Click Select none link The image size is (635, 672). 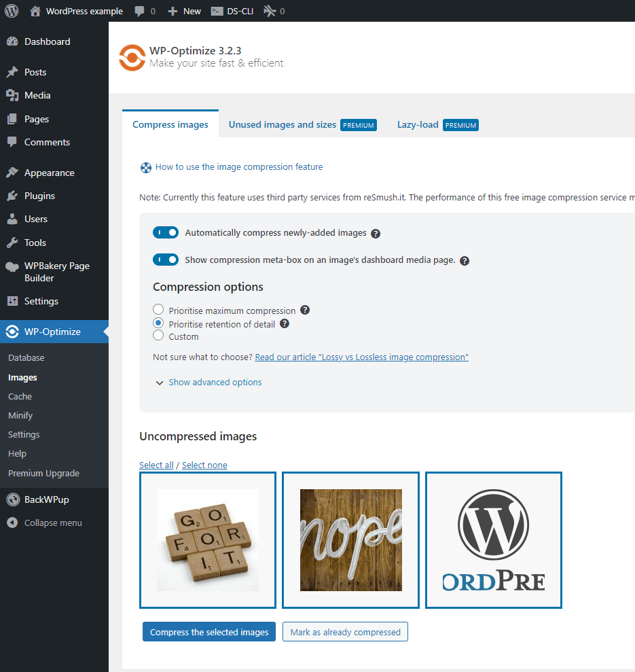click(x=204, y=465)
